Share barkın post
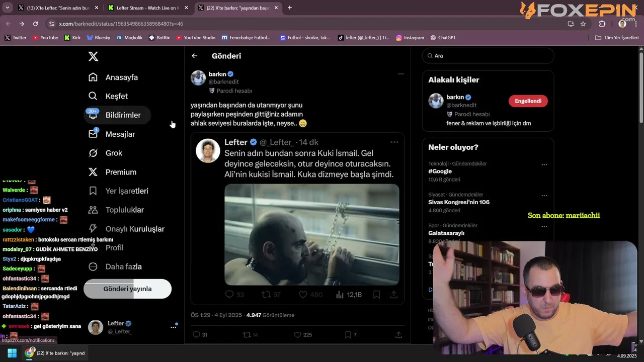 coord(399,335)
